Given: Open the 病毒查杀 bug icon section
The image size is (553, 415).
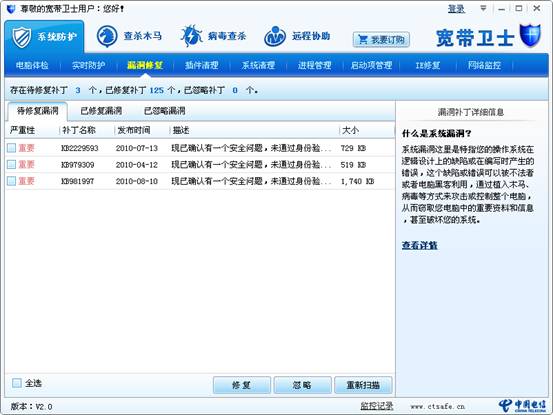Looking at the screenshot, I should click(214, 36).
